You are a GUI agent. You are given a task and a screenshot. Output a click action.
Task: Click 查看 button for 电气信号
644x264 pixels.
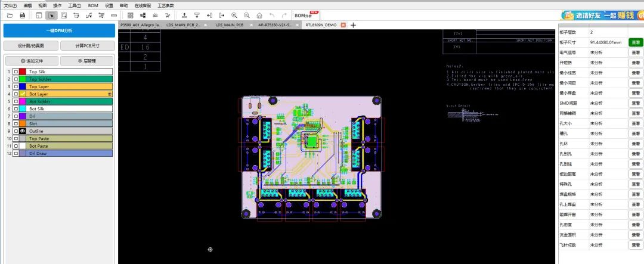click(x=636, y=52)
